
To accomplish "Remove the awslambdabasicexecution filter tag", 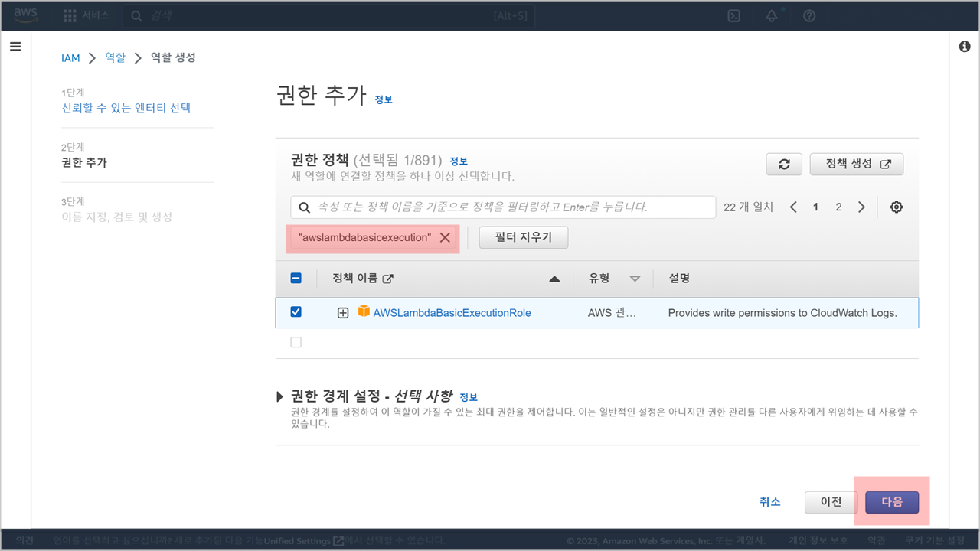I will [445, 238].
